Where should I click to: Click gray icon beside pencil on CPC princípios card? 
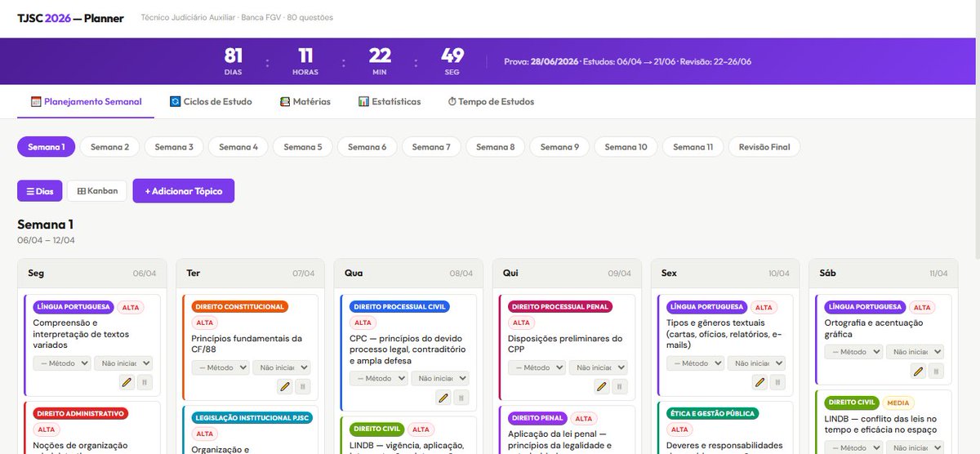[x=461, y=398]
